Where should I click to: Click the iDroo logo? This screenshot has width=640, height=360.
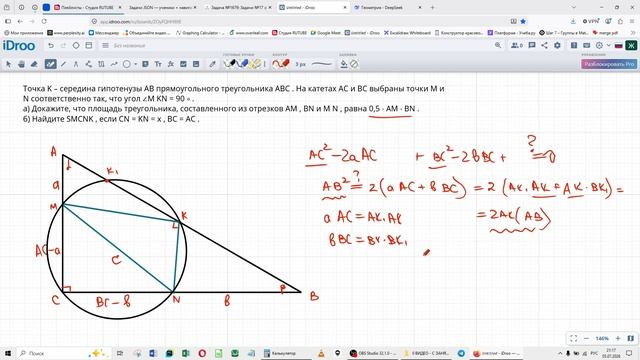pyautogui.click(x=19, y=46)
